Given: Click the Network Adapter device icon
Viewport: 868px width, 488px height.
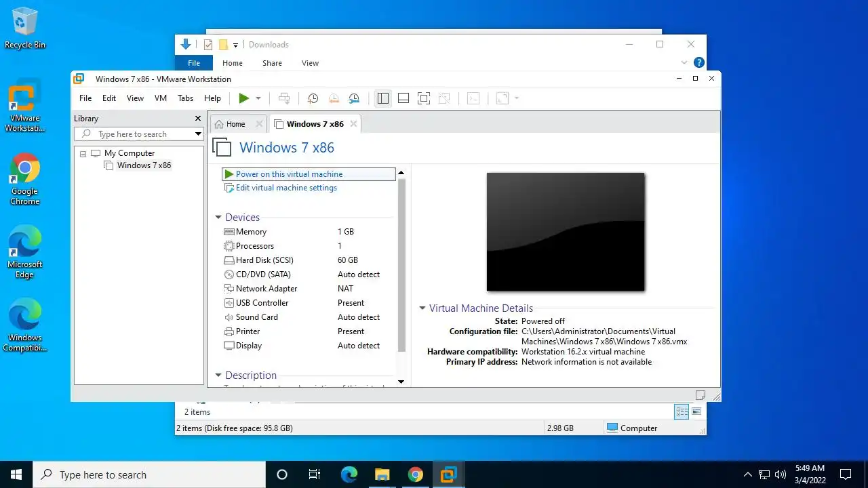Looking at the screenshot, I should tap(229, 289).
